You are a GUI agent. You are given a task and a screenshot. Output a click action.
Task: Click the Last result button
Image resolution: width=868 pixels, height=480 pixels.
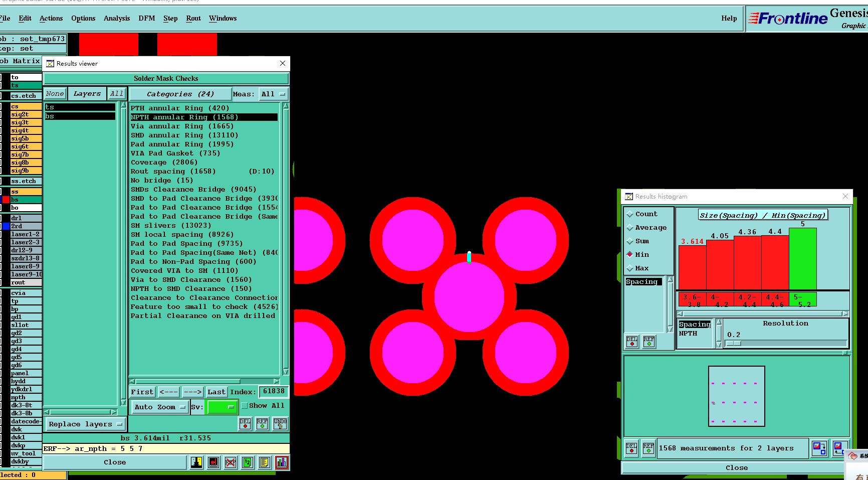(x=216, y=392)
